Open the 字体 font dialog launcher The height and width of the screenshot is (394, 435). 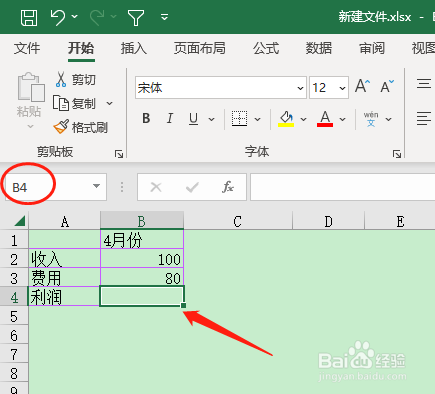(397, 154)
